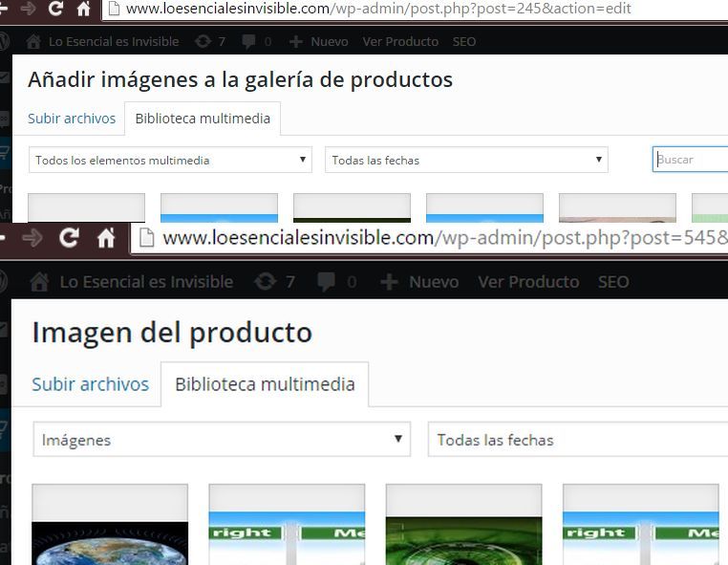Click the page icon in lower address bar
The width and height of the screenshot is (728, 565).
pyautogui.click(x=147, y=238)
